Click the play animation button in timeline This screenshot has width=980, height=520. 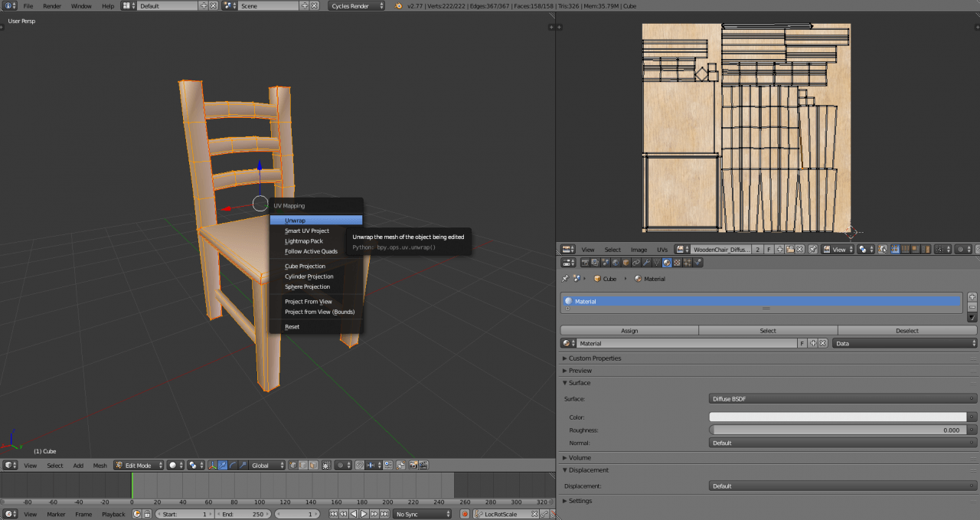[364, 514]
